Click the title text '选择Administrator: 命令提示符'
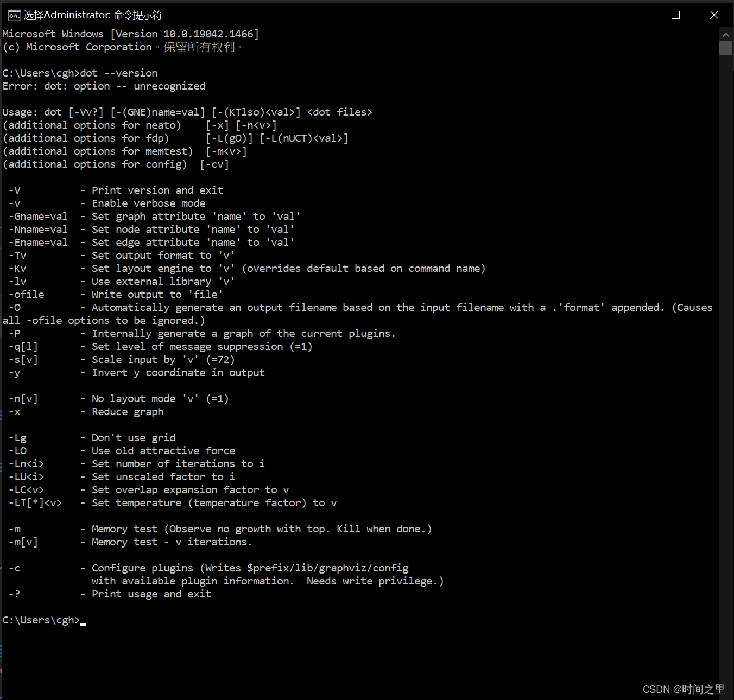 (x=93, y=15)
